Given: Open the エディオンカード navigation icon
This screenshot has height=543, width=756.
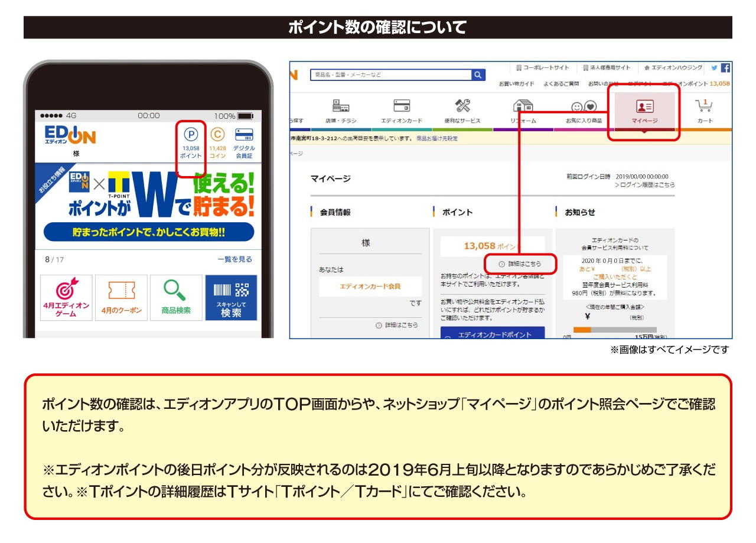Looking at the screenshot, I should click(402, 111).
